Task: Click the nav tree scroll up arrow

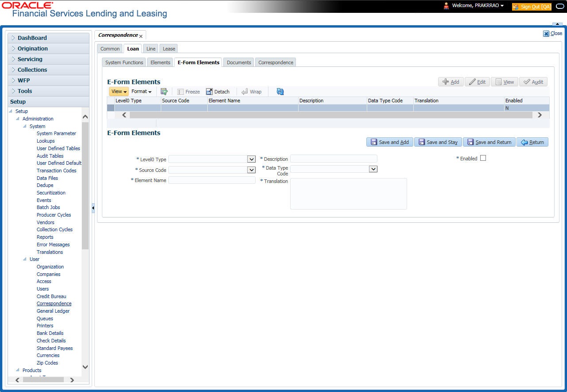Action: (85, 117)
